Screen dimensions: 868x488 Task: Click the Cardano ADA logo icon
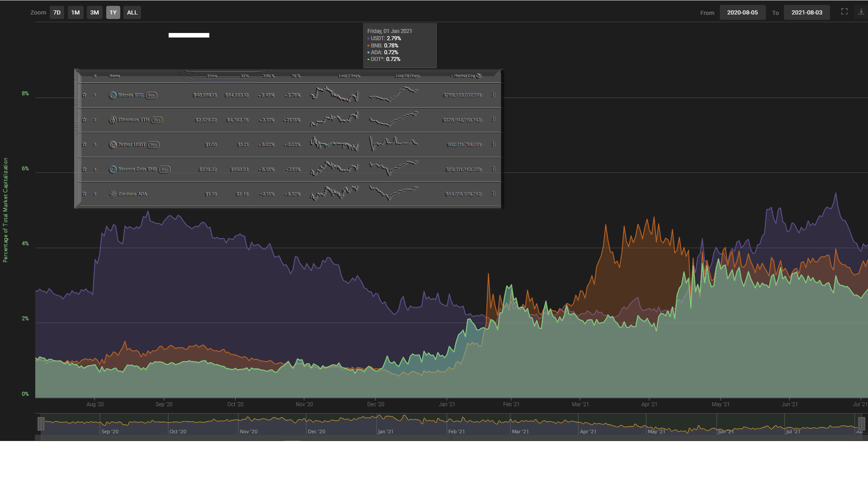[113, 194]
